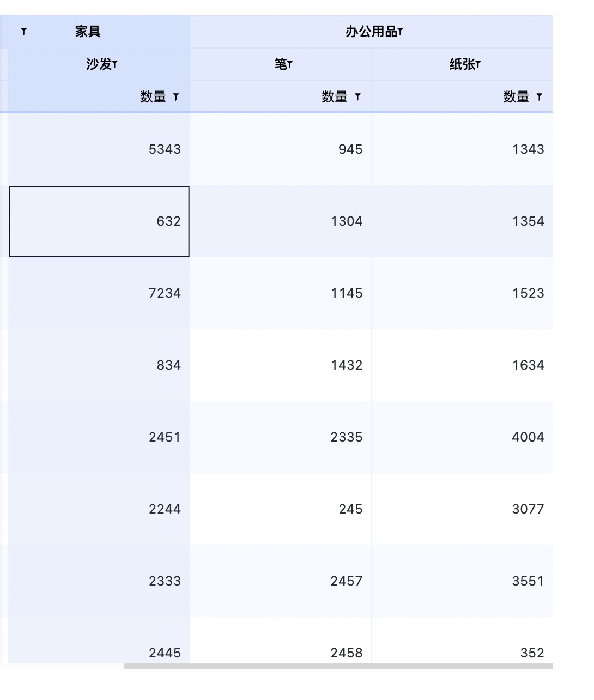This screenshot has width=594, height=700.
Task: Open the filter dropdown for 办公用品 category
Action: (402, 32)
